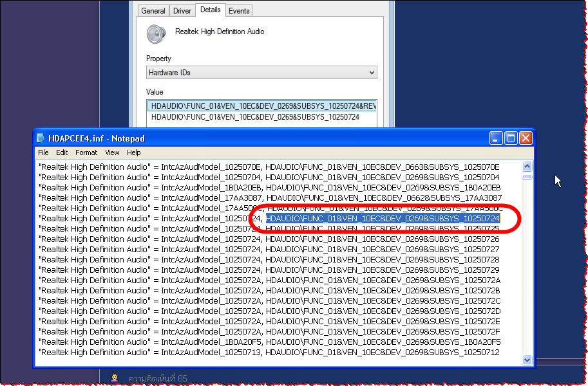This screenshot has width=588, height=386.
Task: Click the Notepad line ending SUBSYS_10250728
Action: click(x=269, y=260)
